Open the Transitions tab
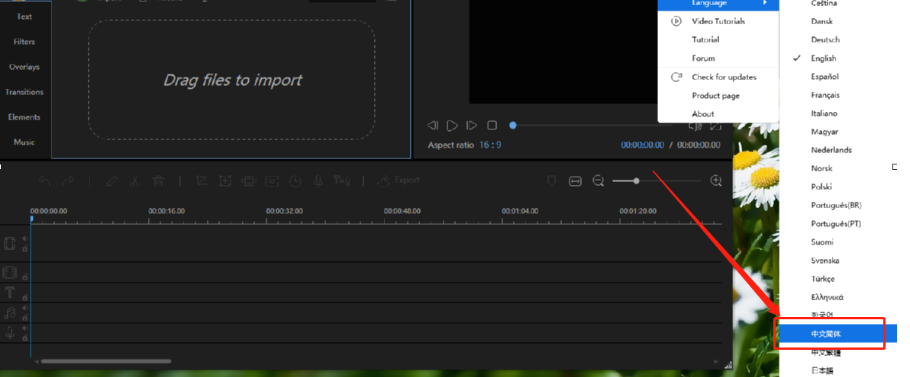 point(24,92)
